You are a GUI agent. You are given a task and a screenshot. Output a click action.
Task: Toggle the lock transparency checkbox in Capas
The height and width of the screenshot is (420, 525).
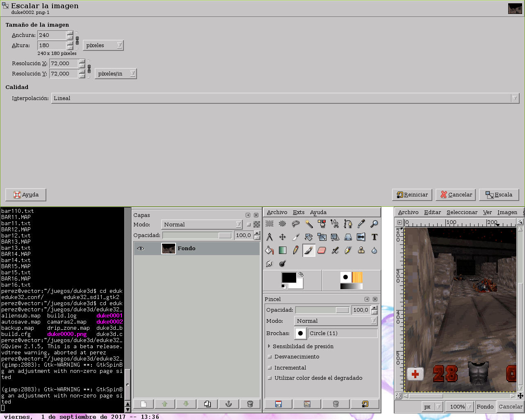(x=249, y=225)
